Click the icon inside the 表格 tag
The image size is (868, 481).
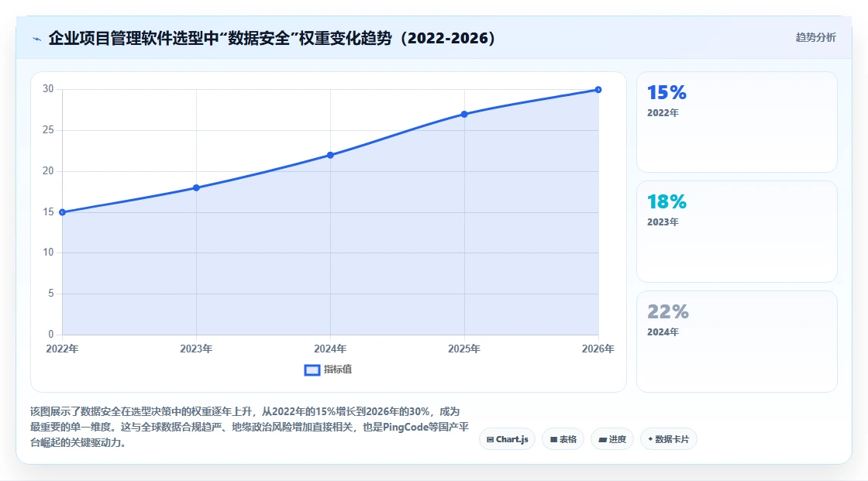tap(553, 439)
